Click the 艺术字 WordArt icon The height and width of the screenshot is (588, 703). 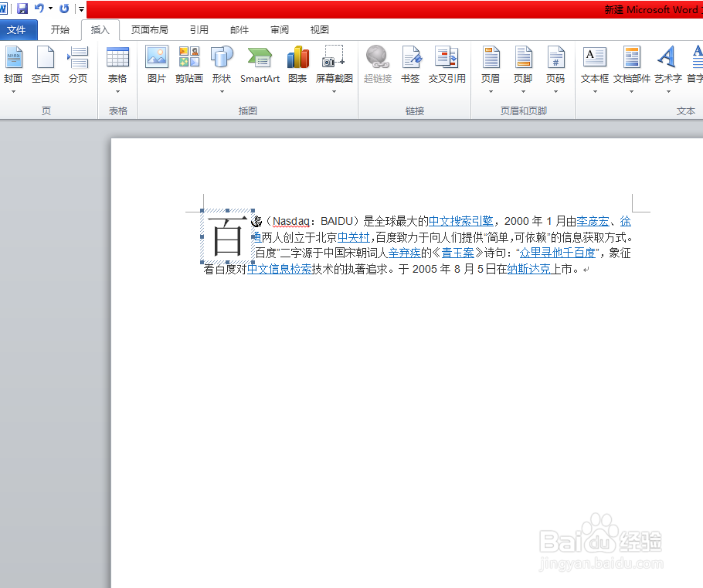(x=667, y=57)
